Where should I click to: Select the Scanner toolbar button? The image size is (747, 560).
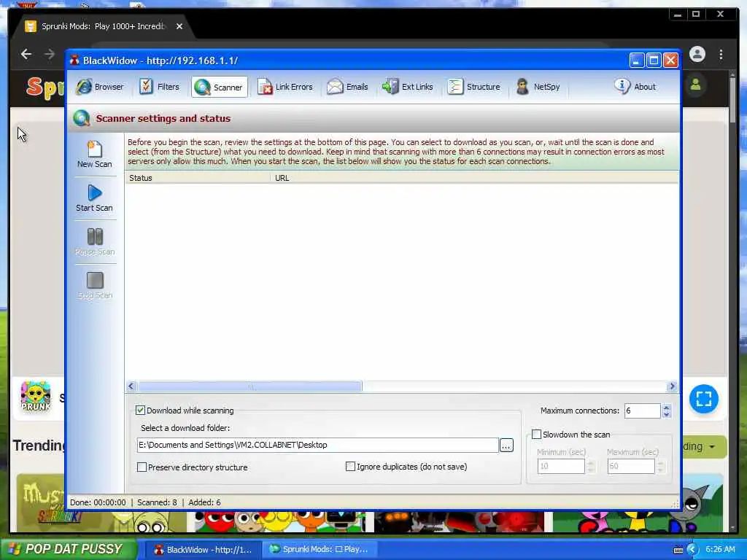219,87
